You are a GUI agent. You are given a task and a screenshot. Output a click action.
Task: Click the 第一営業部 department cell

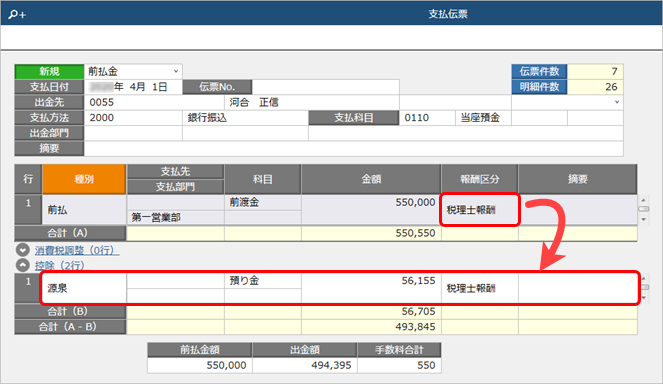point(175,217)
